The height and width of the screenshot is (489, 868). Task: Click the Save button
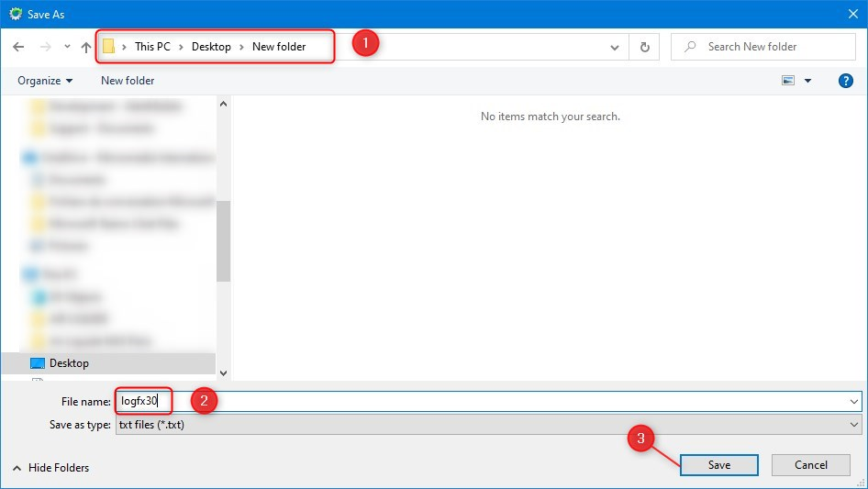719,465
